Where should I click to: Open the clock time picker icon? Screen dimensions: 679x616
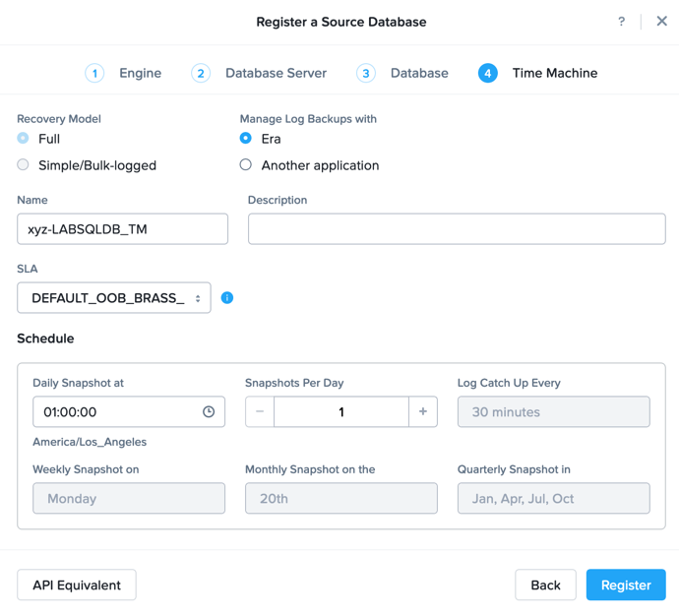pos(209,411)
